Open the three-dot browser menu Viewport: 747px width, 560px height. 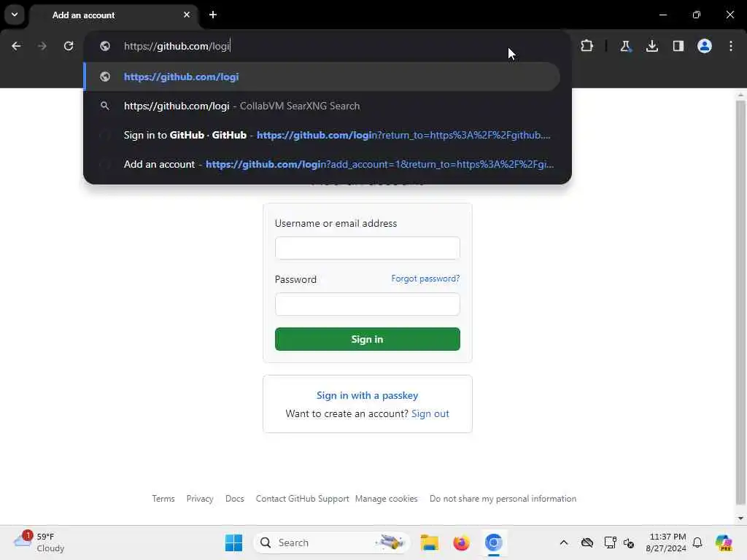pyautogui.click(x=731, y=46)
